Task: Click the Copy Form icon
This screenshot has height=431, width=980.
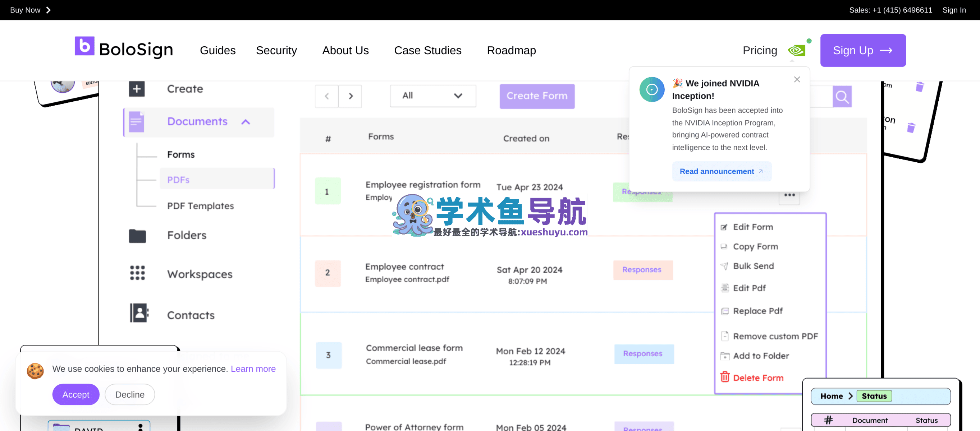Action: click(x=724, y=246)
